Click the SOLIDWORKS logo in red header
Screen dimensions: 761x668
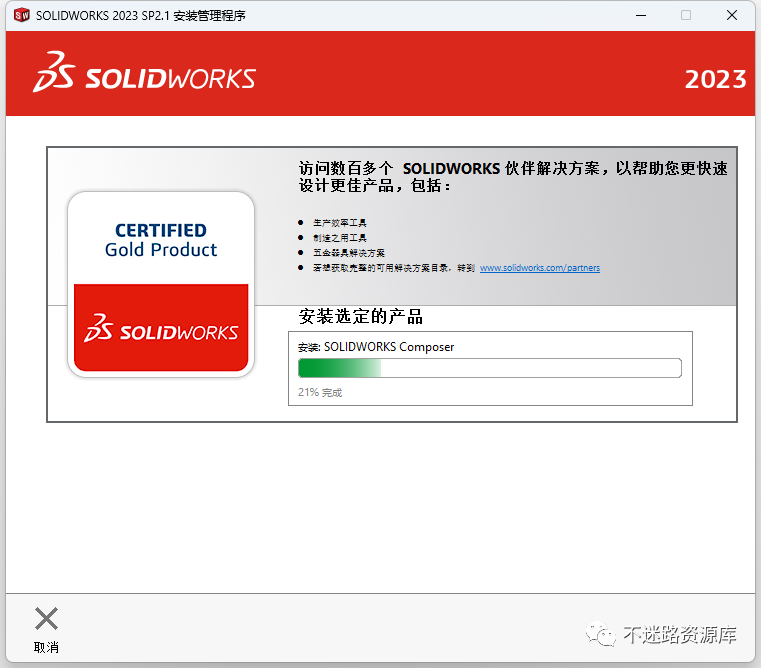pyautogui.click(x=144, y=73)
